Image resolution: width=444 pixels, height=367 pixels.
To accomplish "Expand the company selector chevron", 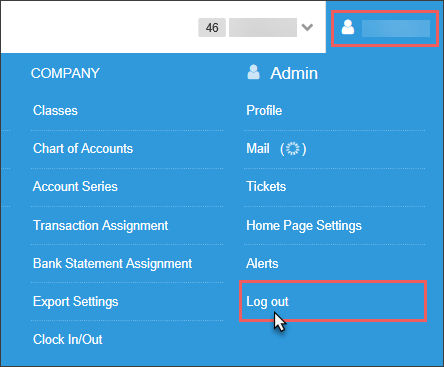I will tap(307, 27).
